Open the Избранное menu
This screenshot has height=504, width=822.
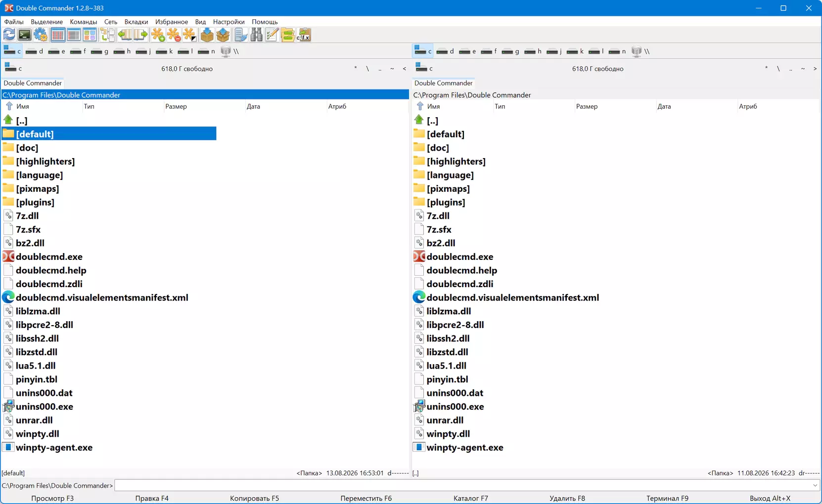[172, 22]
